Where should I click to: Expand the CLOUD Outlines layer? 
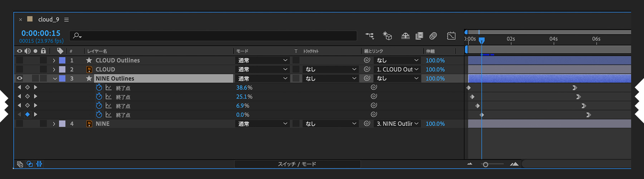(54, 60)
